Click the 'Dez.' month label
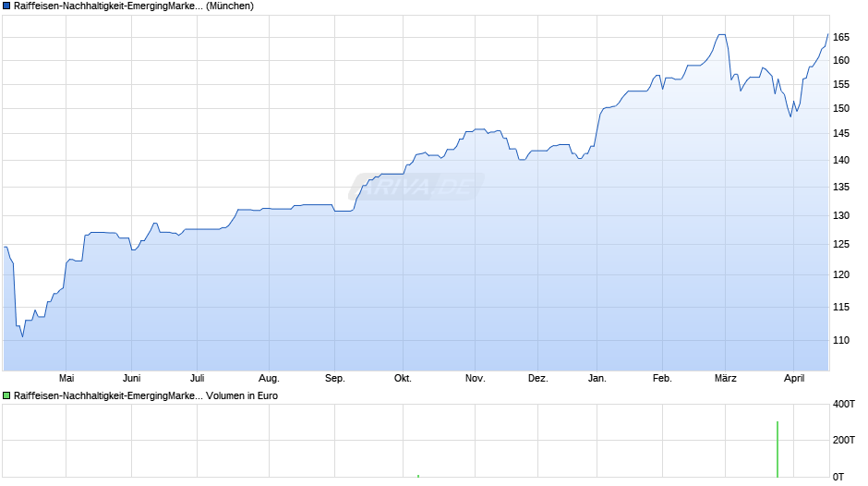 coord(538,378)
